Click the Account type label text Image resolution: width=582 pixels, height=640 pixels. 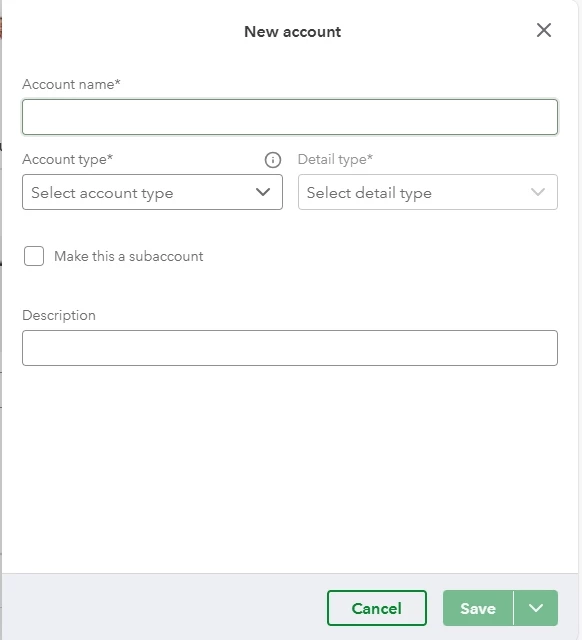(x=67, y=159)
